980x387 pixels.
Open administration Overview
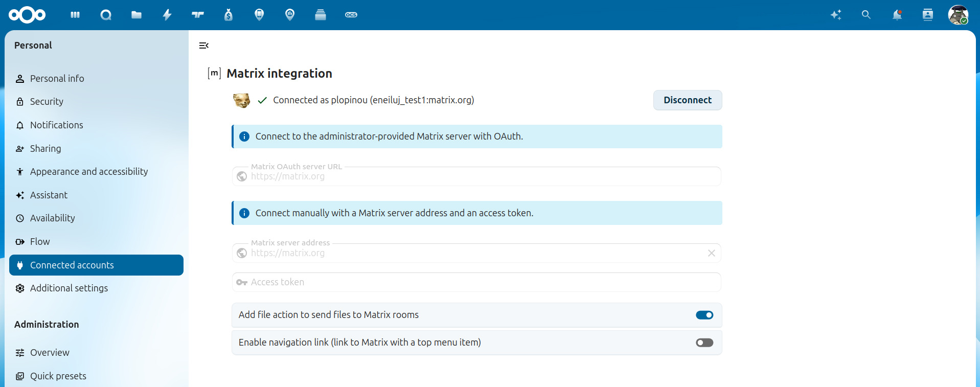[x=96, y=352]
